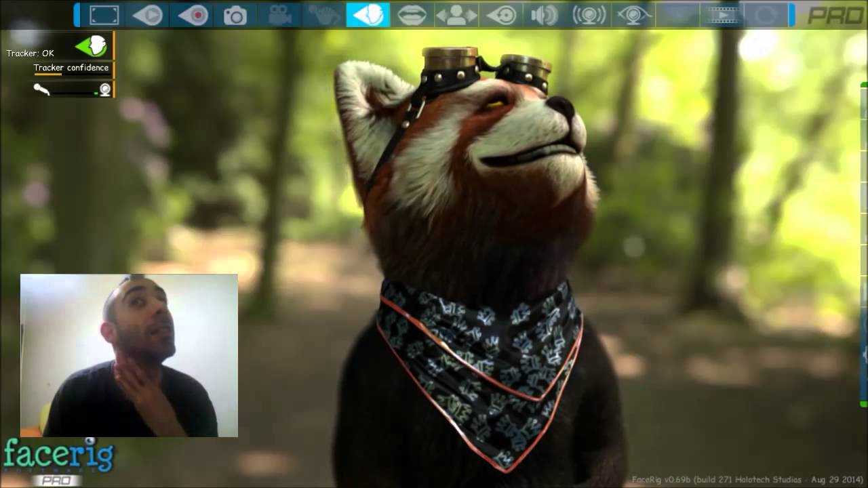This screenshot has height=488, width=868.
Task: Take a snapshot with the camera icon
Action: (x=236, y=15)
